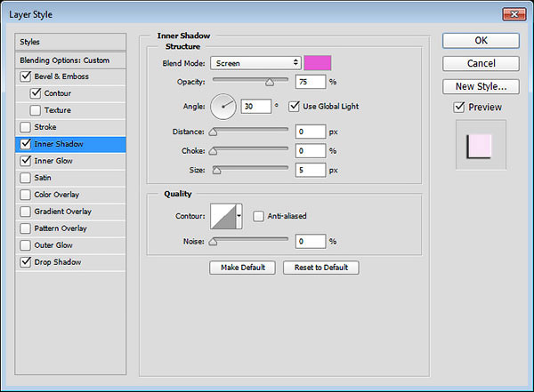The width and height of the screenshot is (534, 392).
Task: Click the Make Default button
Action: tap(242, 268)
